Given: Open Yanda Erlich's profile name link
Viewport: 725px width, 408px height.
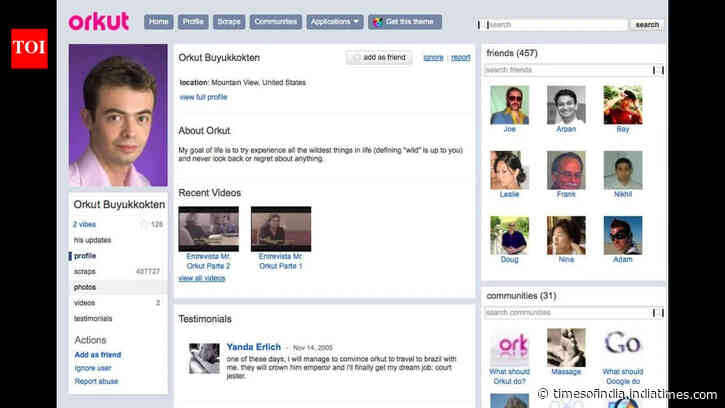Looking at the screenshot, I should 254,347.
